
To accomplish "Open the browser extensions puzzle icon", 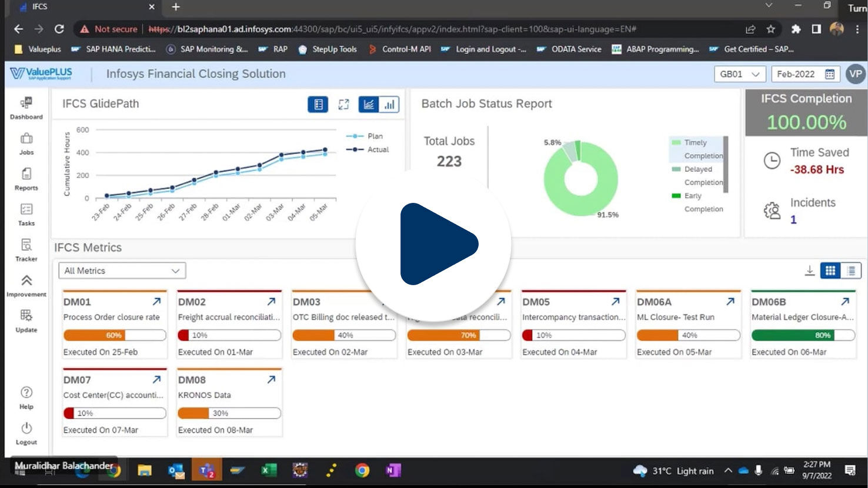I will coord(796,29).
